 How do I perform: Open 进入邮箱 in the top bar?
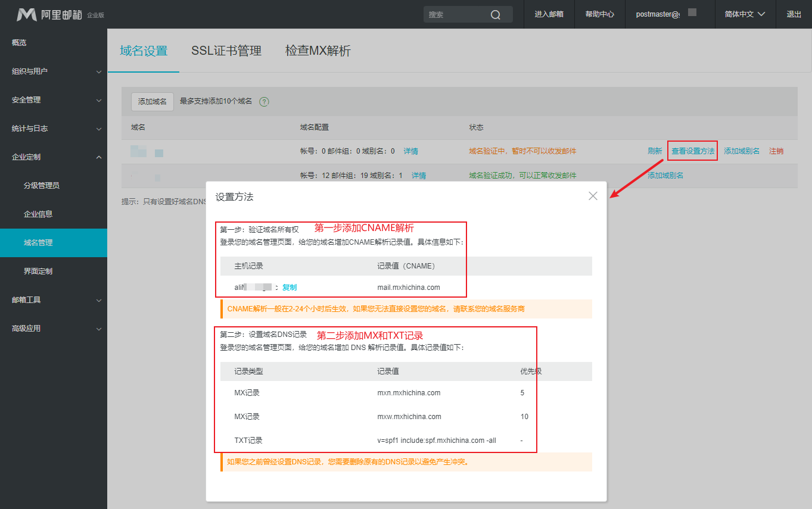(549, 14)
